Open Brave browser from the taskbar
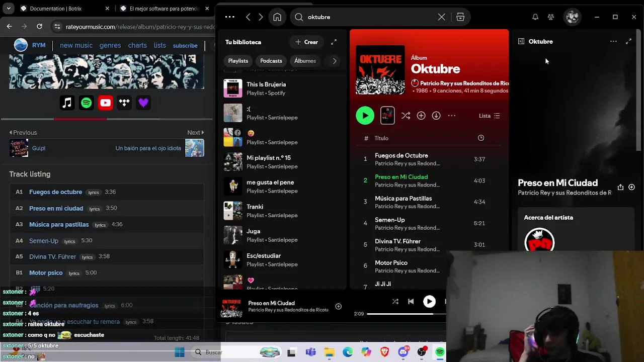The image size is (644, 362). 385,352
